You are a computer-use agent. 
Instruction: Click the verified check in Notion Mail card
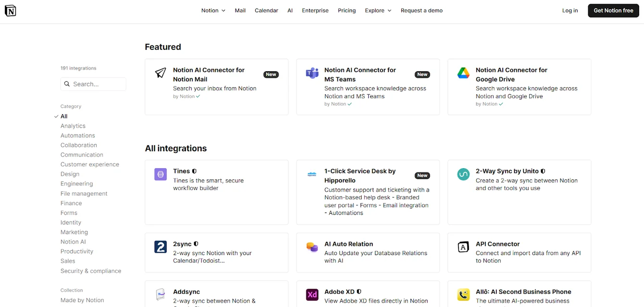click(198, 97)
